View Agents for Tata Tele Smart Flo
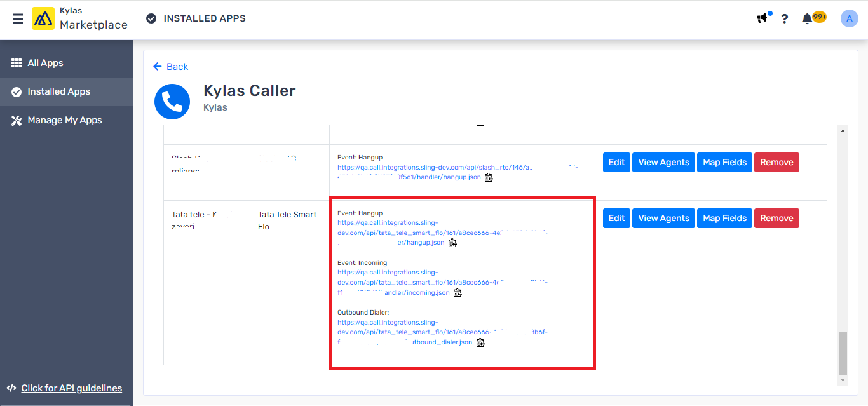The height and width of the screenshot is (406, 868). [663, 218]
